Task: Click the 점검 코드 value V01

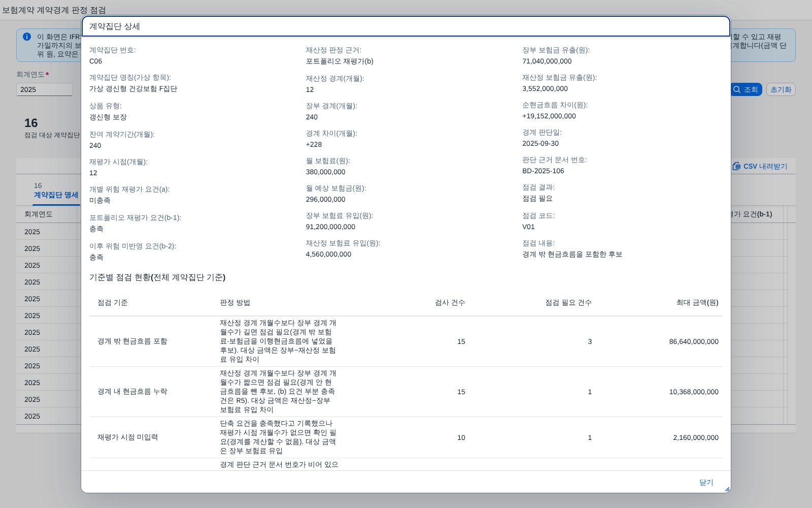Action: tap(528, 227)
